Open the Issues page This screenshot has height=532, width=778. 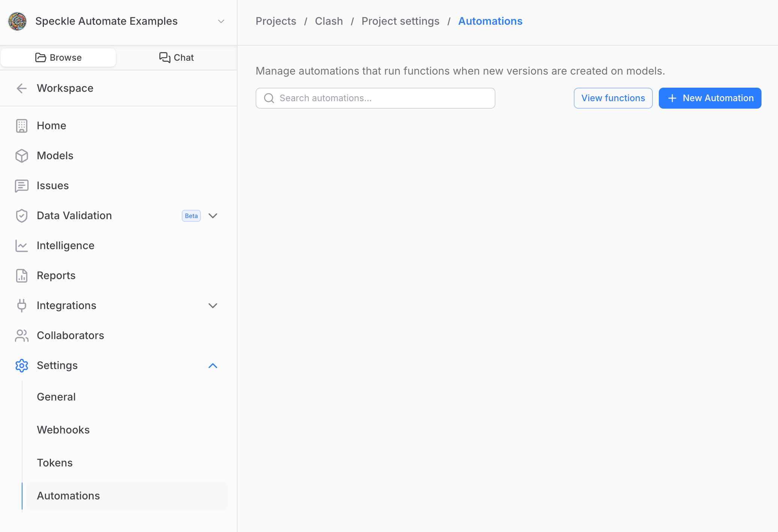coord(53,186)
